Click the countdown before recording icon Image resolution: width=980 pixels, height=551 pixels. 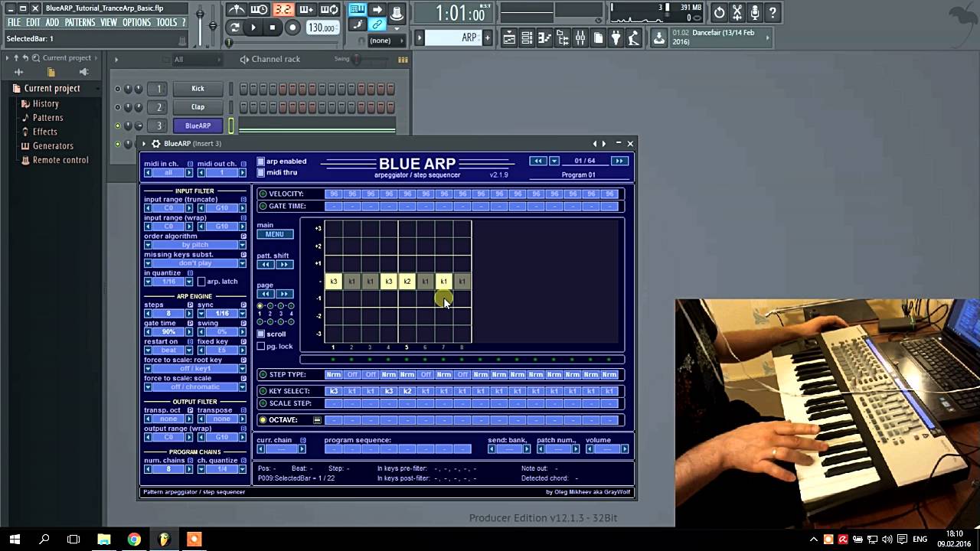(283, 10)
